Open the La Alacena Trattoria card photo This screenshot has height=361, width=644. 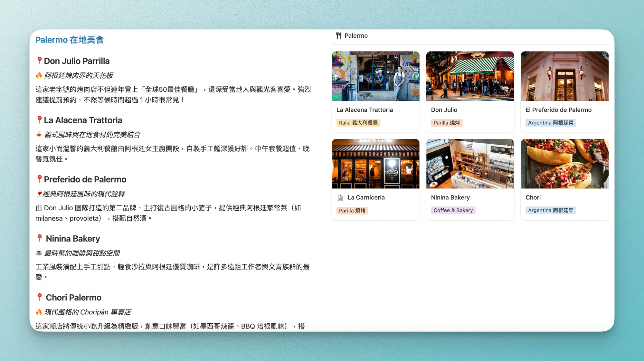[375, 76]
